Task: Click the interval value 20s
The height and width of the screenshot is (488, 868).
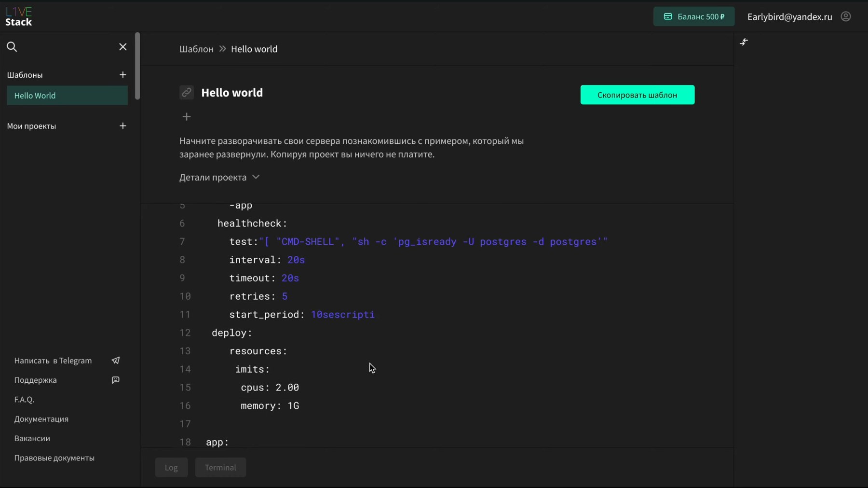Action: point(296,260)
